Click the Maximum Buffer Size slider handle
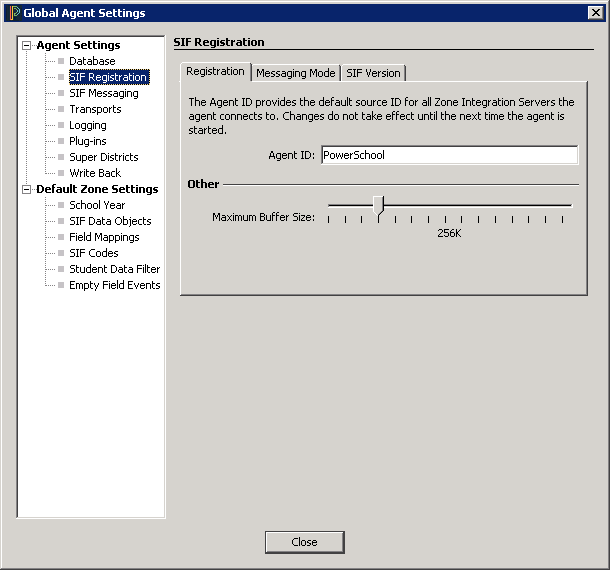Screen dimensions: 610x570 coord(378,205)
